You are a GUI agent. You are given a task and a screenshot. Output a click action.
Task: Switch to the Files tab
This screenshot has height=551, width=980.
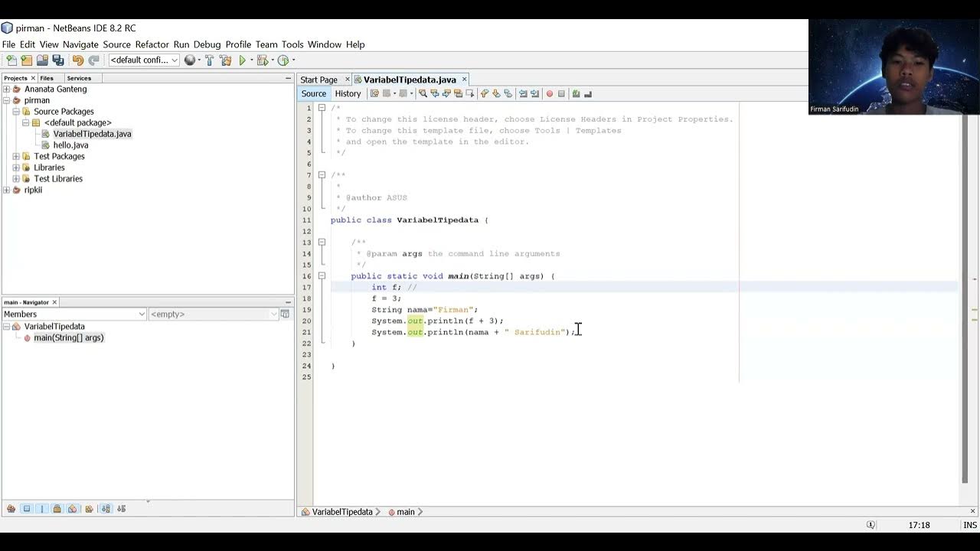(x=47, y=78)
